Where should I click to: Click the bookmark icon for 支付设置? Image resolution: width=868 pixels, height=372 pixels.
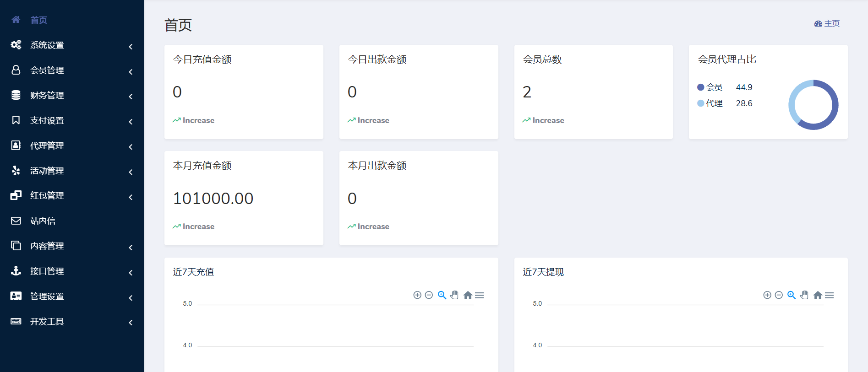coord(16,120)
